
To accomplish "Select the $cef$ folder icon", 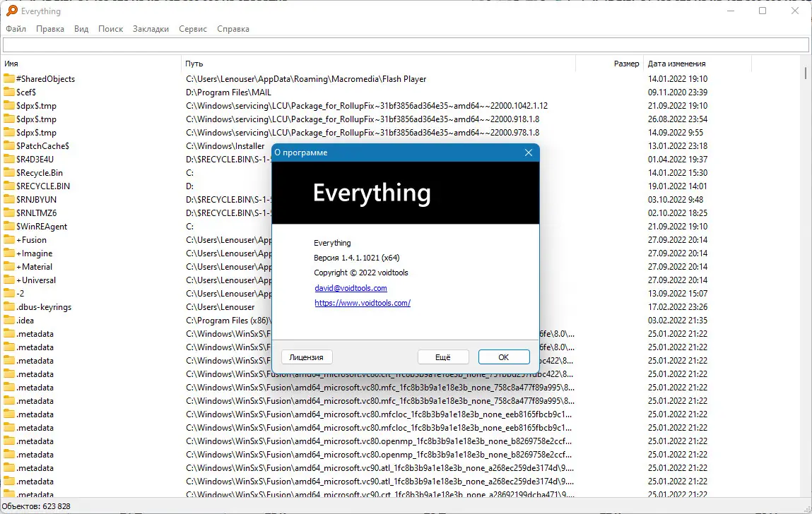I will [8, 92].
